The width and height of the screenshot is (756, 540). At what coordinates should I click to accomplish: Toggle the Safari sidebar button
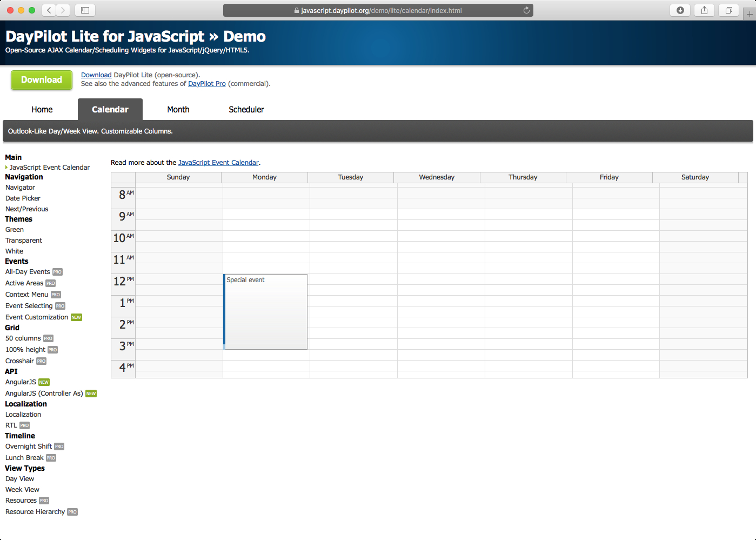(x=85, y=10)
